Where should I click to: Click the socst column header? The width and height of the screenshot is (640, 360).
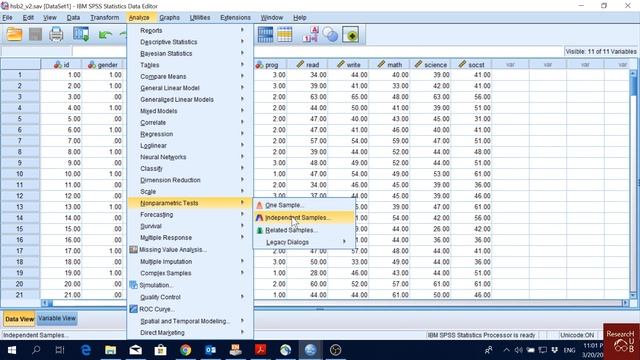(x=471, y=64)
